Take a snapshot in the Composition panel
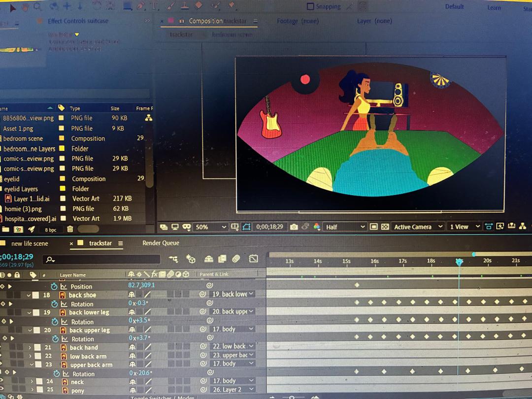532x399 pixels. (x=293, y=227)
